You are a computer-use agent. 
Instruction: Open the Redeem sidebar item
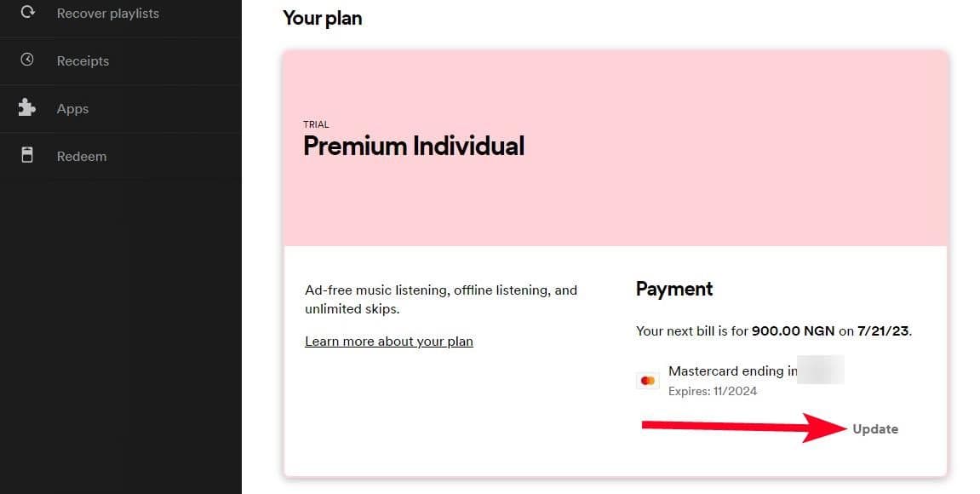click(x=81, y=157)
